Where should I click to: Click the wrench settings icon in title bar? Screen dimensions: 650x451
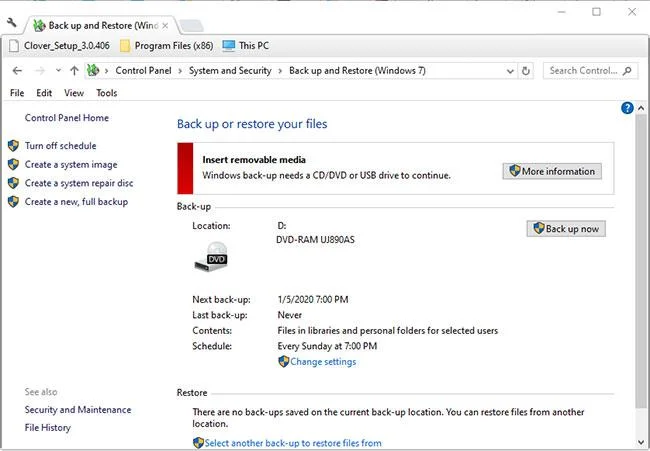(11, 22)
